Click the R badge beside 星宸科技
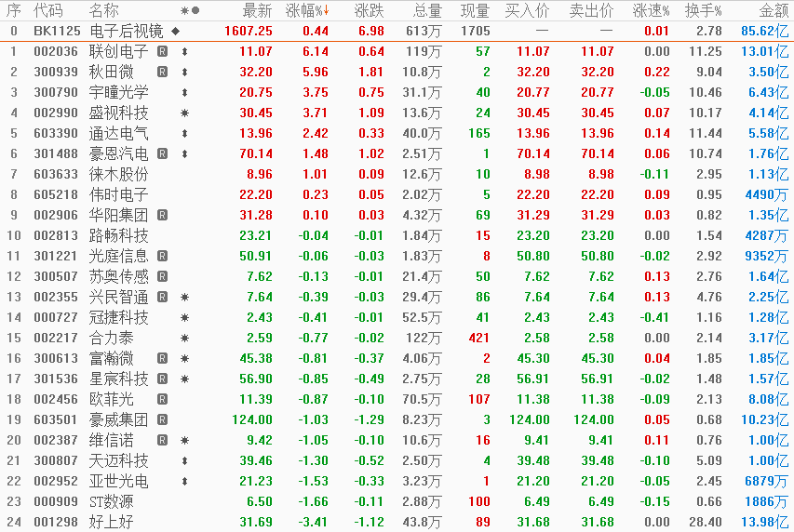Viewport: 794px width, 532px height. coord(162,379)
